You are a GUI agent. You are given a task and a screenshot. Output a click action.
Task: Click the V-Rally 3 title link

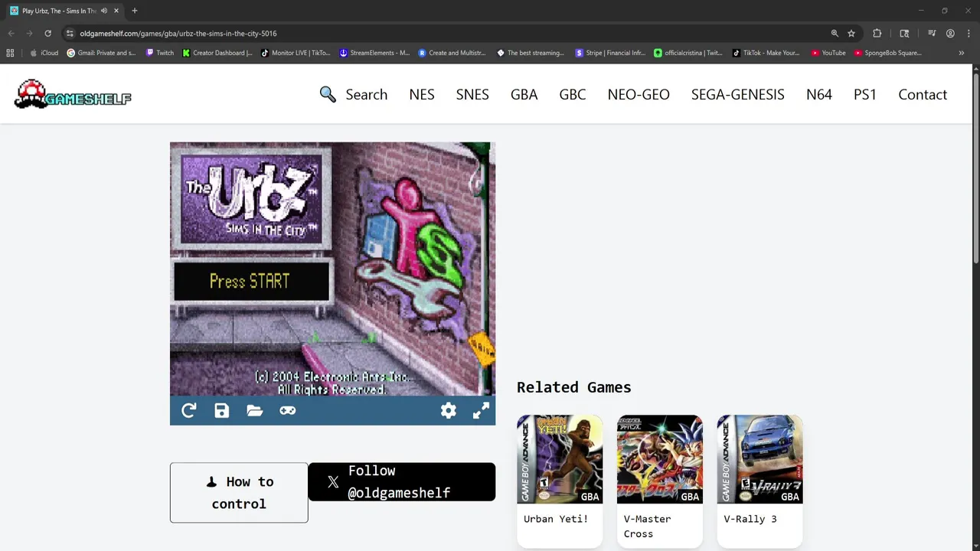[750, 519]
